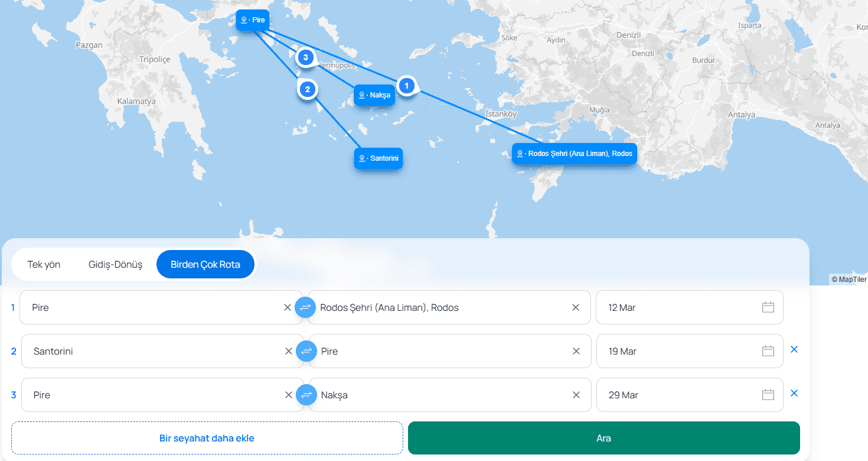868x461 pixels.
Task: Select Gidiş-Dönüş trip type
Action: point(116,264)
